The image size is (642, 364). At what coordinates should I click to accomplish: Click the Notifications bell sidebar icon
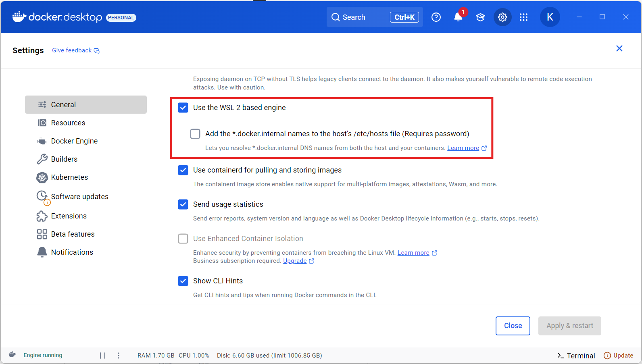tap(42, 252)
